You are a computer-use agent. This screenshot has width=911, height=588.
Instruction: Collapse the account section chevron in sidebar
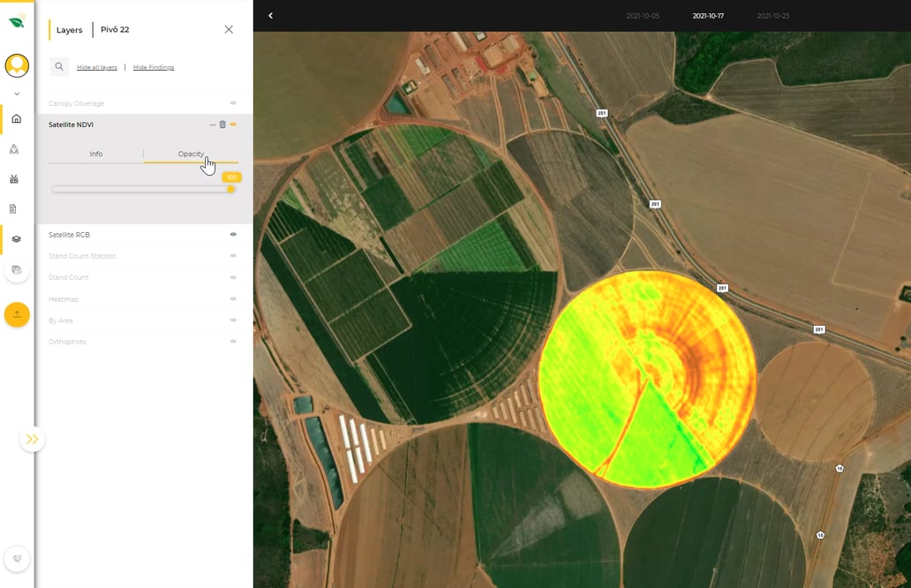point(16,93)
